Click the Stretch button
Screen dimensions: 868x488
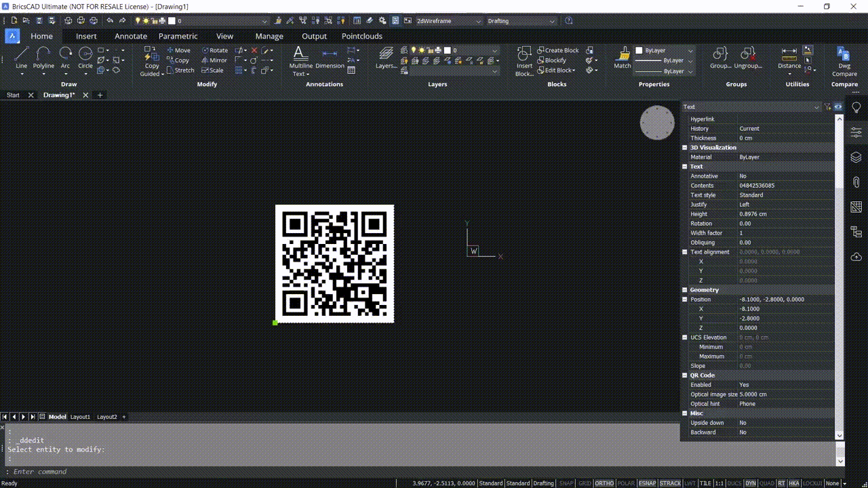pyautogui.click(x=180, y=70)
